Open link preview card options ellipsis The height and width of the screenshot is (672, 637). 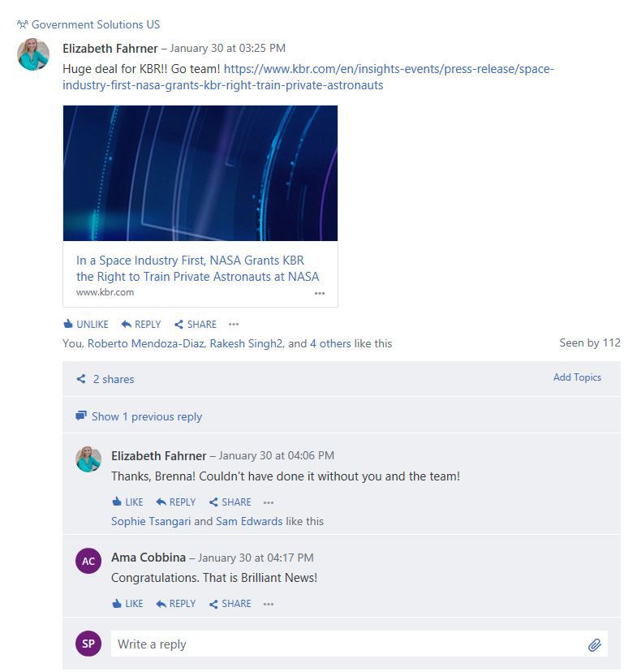coord(320,293)
